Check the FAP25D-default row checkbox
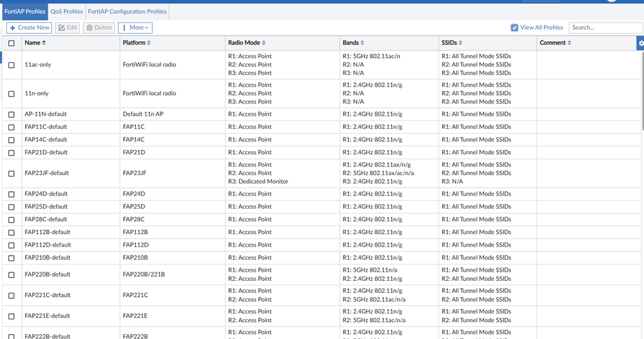Viewport: 644px width, 339px height. (x=11, y=207)
